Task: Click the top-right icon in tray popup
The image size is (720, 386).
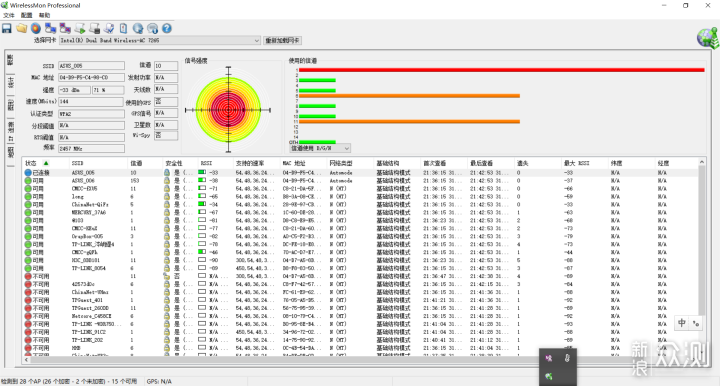Action: click(567, 358)
